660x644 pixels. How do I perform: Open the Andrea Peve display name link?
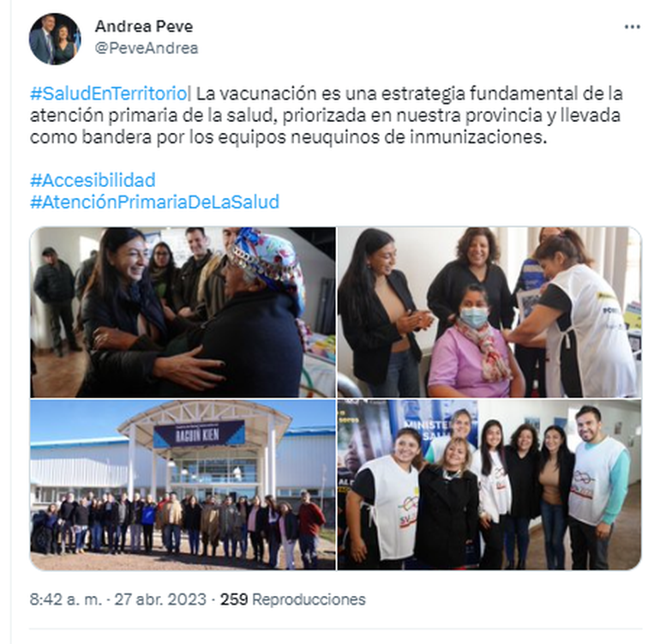(144, 27)
